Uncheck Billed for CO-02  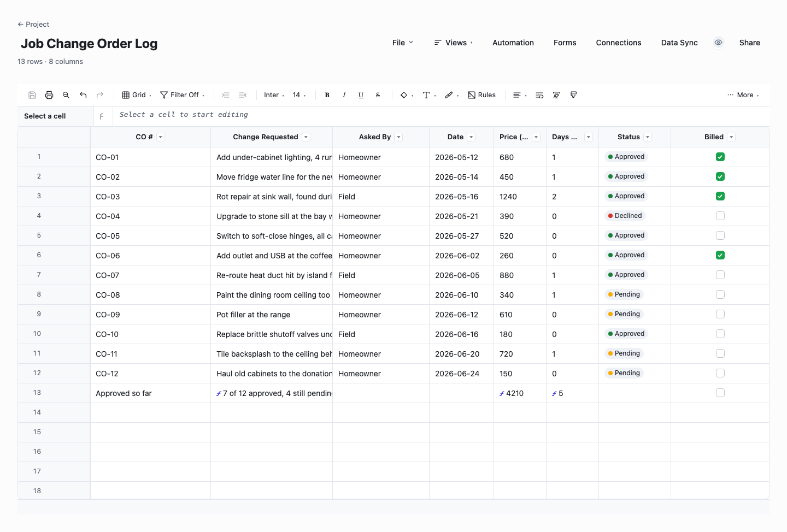[720, 176]
